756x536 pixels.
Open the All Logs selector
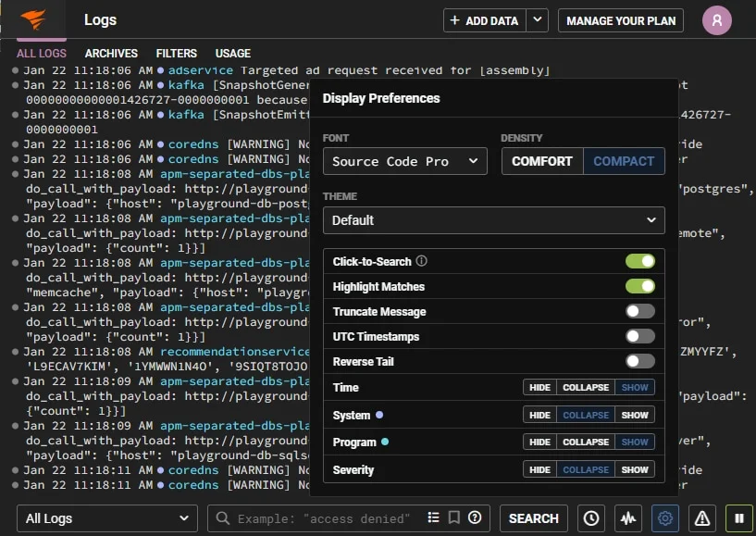click(105, 518)
